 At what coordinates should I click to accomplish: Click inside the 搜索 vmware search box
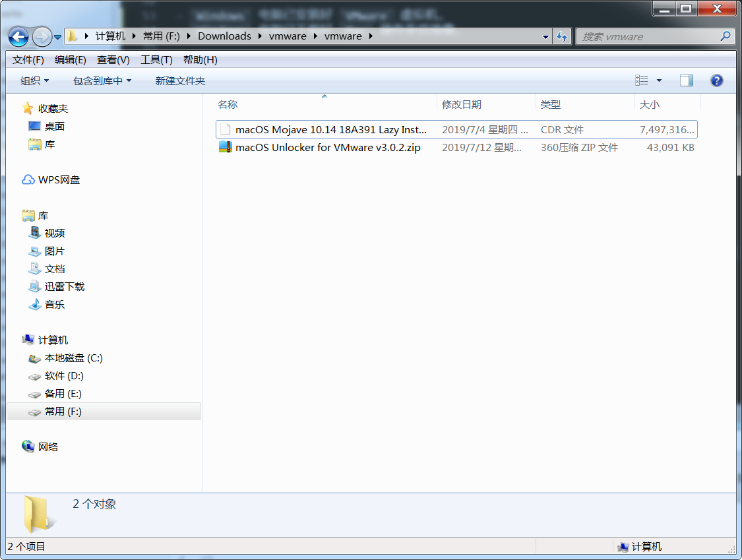tap(646, 36)
